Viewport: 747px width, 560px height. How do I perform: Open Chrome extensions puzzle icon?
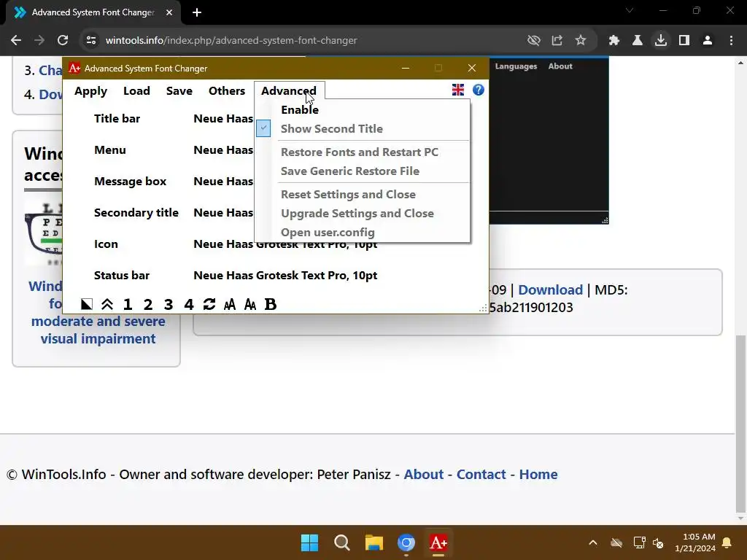614,41
